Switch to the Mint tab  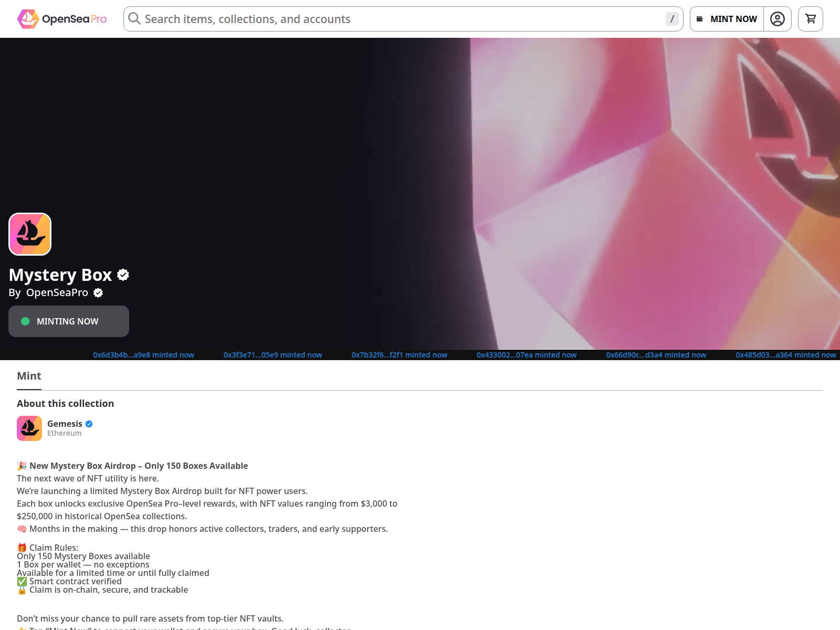(29, 376)
